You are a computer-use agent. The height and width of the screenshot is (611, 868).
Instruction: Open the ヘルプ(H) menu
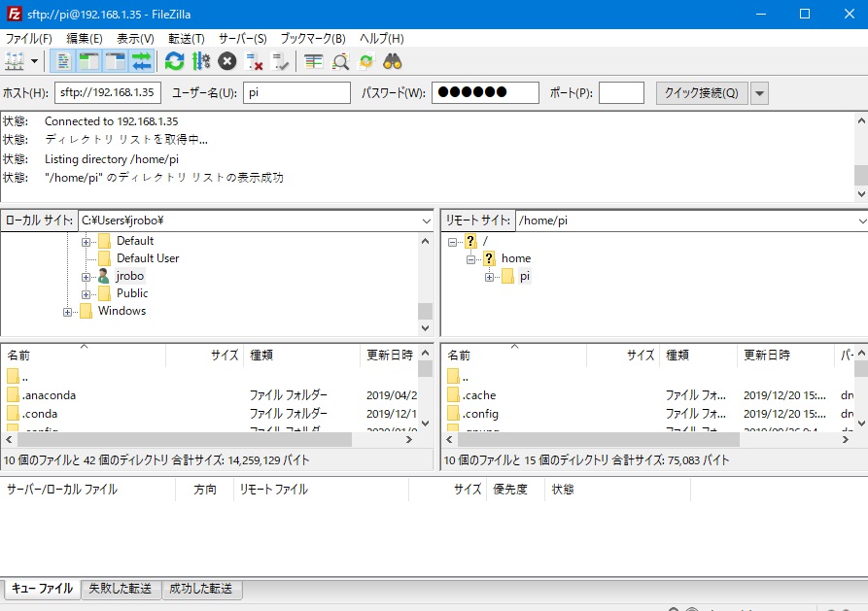tap(381, 38)
